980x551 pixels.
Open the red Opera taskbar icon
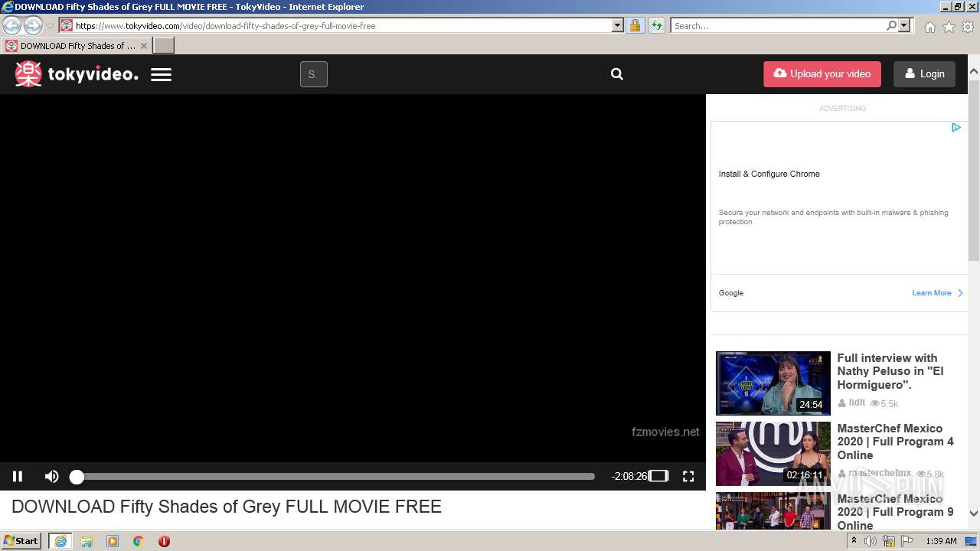pos(164,541)
